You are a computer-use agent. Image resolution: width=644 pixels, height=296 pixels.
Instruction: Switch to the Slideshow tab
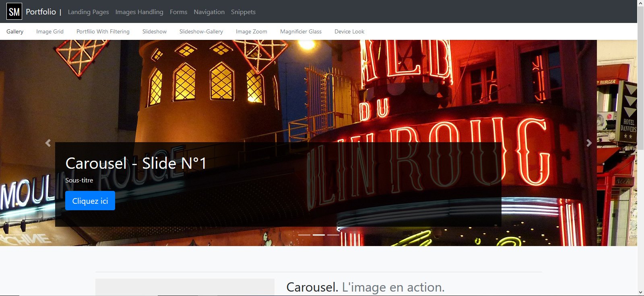tap(155, 31)
